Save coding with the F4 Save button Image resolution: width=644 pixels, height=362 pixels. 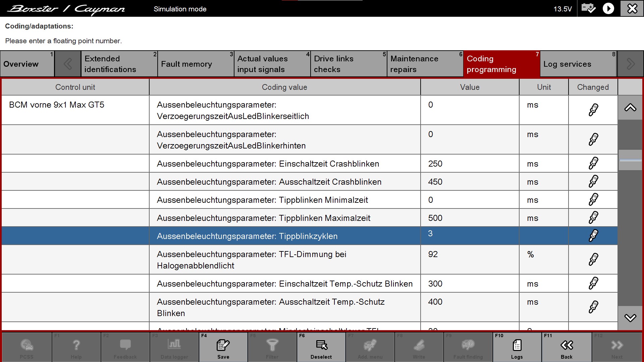pos(223,347)
